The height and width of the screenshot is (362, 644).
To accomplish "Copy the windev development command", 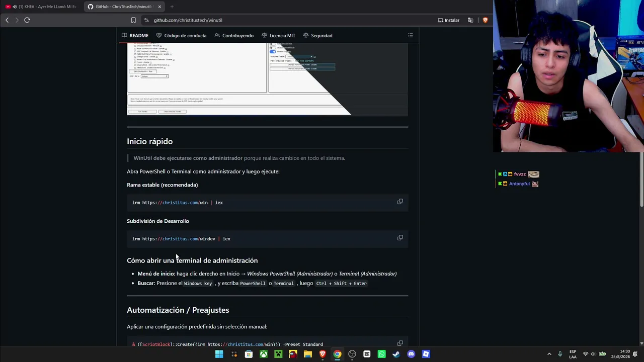I will (400, 238).
